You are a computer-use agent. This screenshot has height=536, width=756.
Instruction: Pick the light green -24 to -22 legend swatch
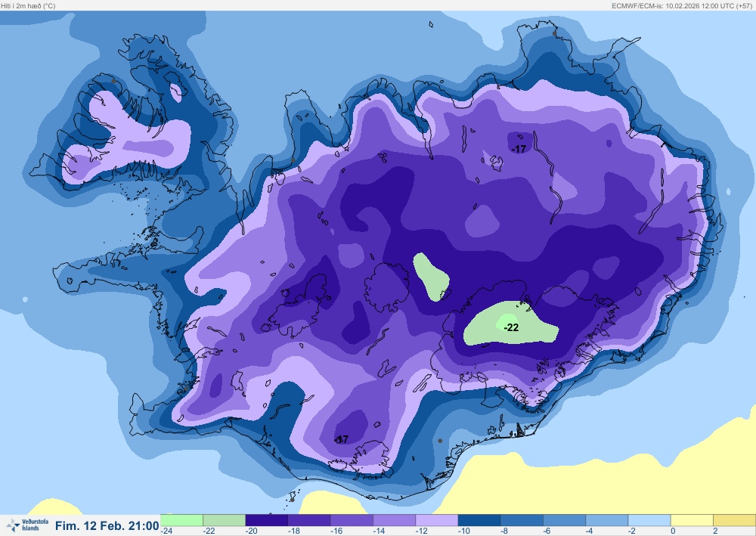pos(181,520)
